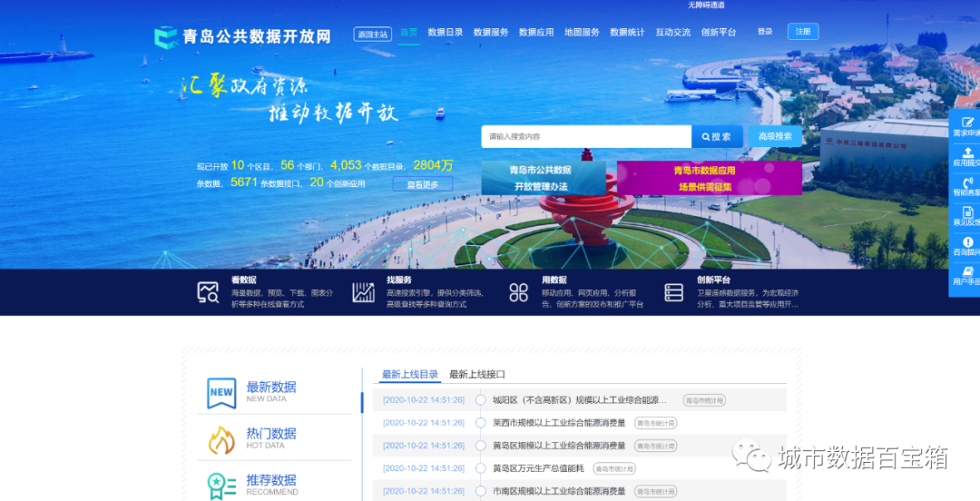Open the 用户手册 book icon
The image size is (980, 501).
(x=967, y=271)
